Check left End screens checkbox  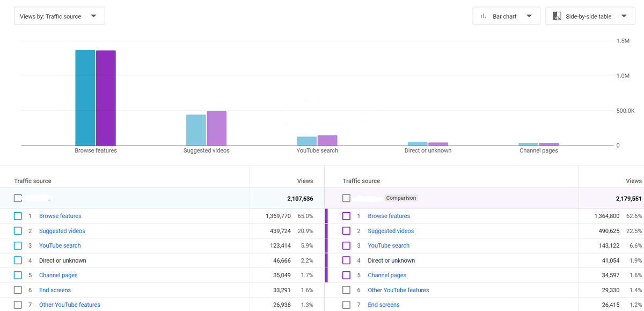tap(18, 290)
